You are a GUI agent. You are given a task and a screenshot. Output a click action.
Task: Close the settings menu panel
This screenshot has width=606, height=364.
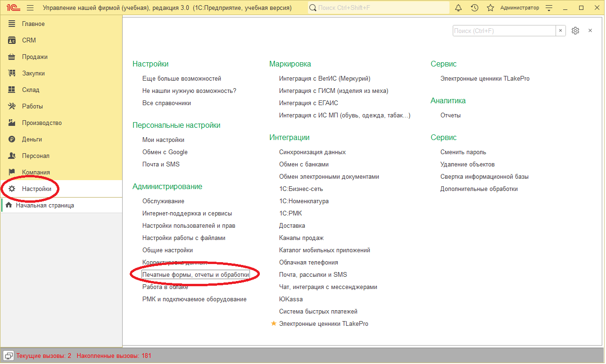(590, 31)
